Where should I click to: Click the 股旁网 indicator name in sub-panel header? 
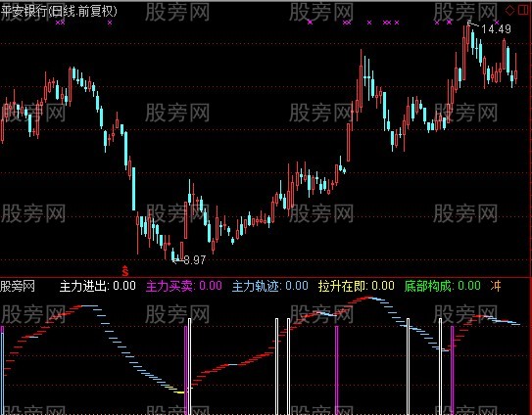tap(18, 286)
